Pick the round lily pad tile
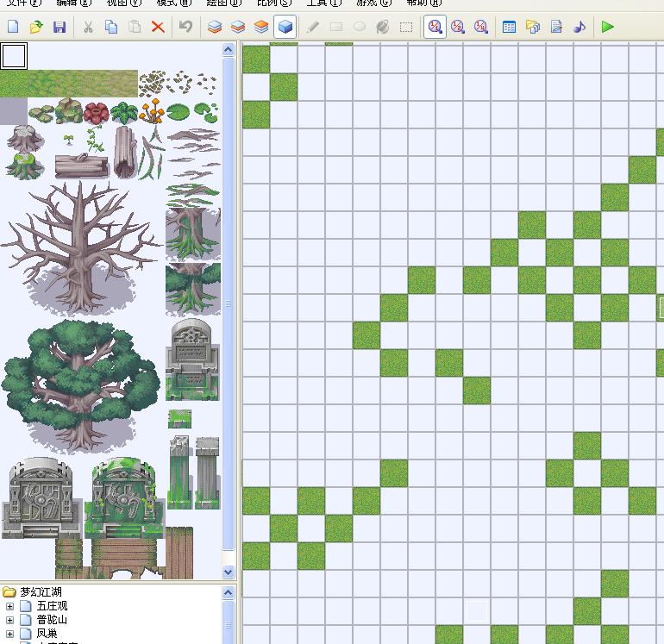 point(179,112)
